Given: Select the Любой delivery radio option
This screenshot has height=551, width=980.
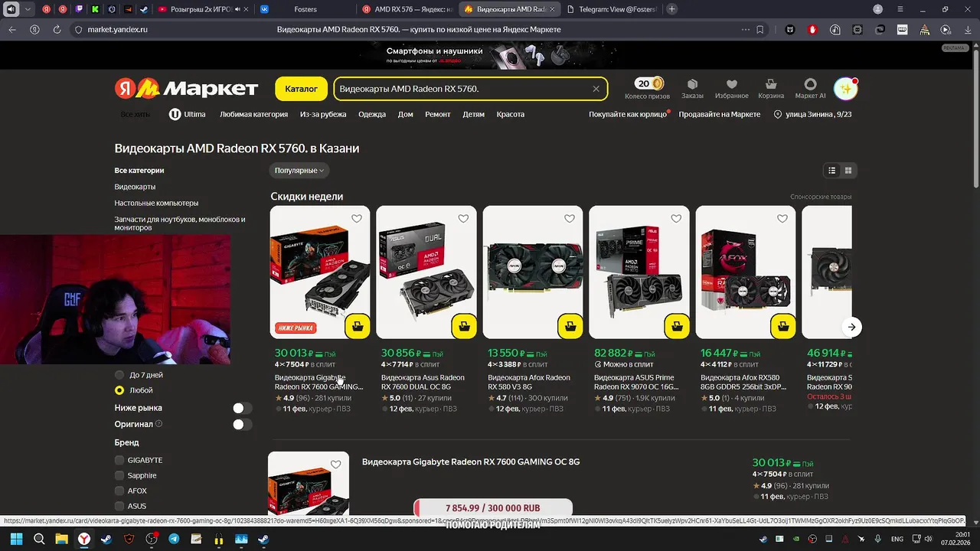Looking at the screenshot, I should [119, 390].
